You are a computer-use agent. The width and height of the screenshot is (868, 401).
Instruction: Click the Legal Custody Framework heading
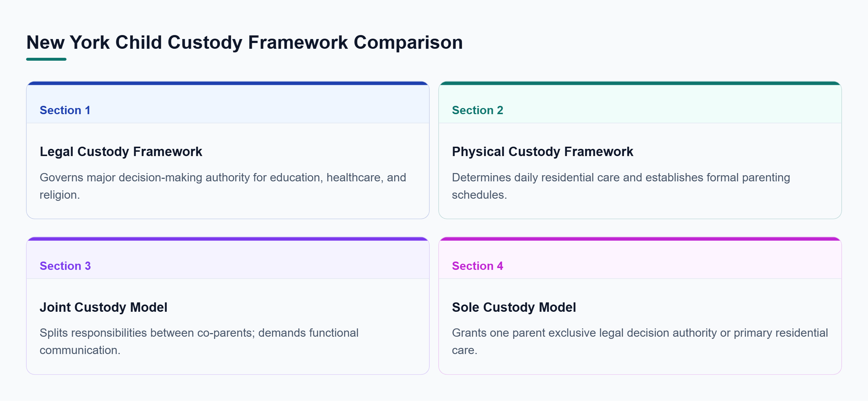[x=121, y=152]
